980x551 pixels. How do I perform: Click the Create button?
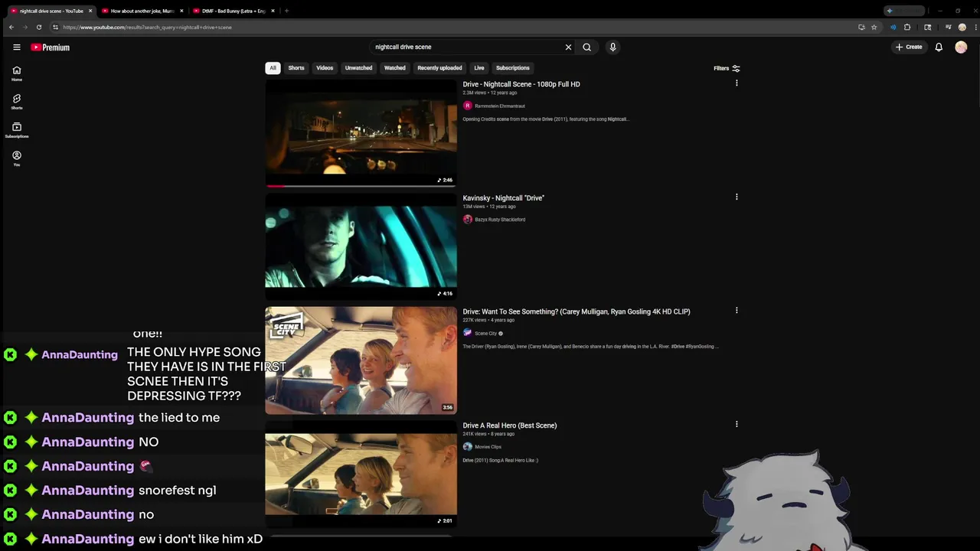(x=909, y=47)
